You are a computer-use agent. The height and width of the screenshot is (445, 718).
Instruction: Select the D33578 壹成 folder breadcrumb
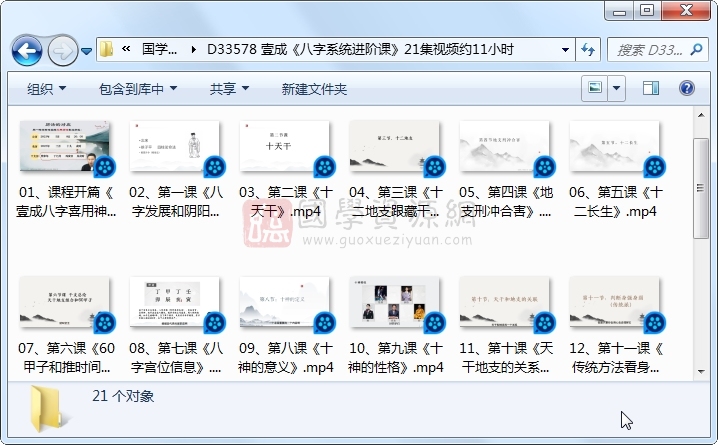360,49
